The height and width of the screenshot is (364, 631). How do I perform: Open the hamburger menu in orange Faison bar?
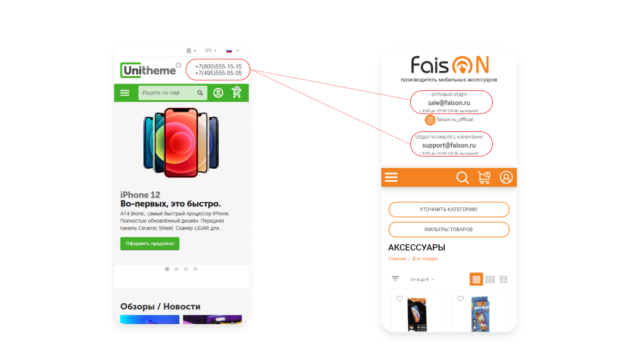click(391, 178)
